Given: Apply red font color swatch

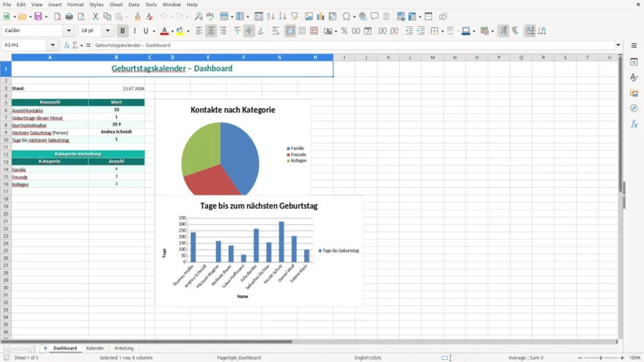Looking at the screenshot, I should tap(164, 31).
